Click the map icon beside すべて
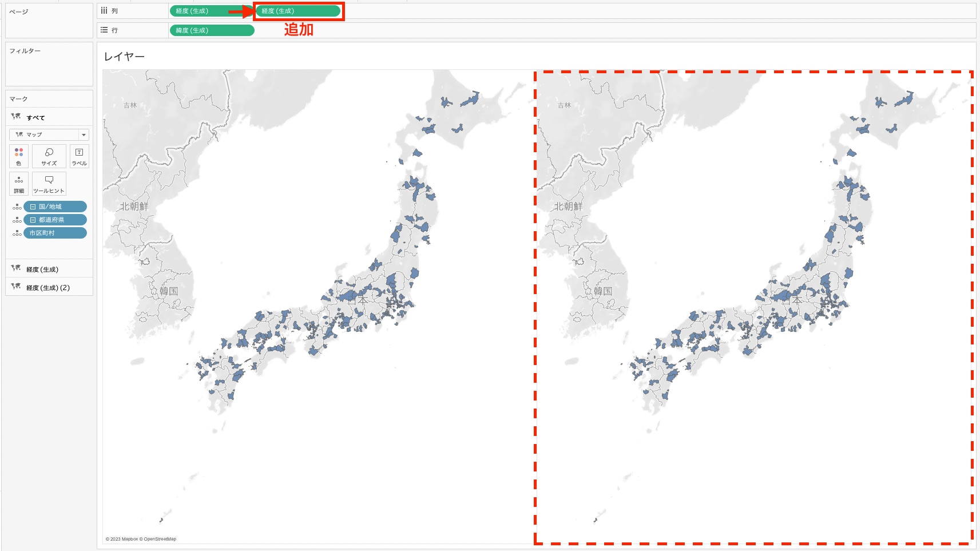Viewport: 980px width, 551px height. 16,116
